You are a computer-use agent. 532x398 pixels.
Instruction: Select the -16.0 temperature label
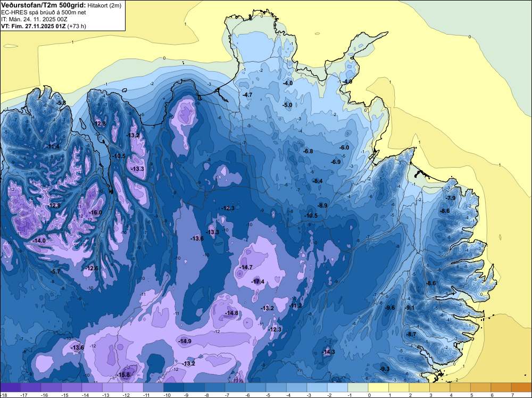(95, 212)
